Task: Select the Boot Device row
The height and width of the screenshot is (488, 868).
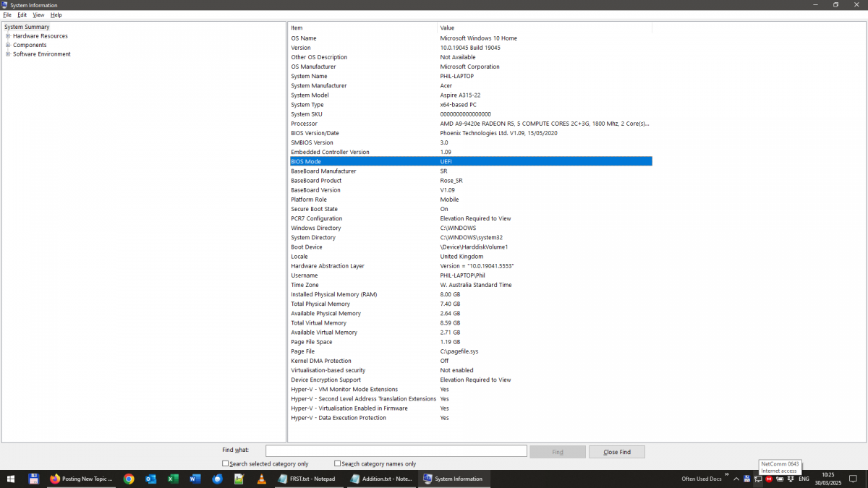Action: (x=470, y=247)
